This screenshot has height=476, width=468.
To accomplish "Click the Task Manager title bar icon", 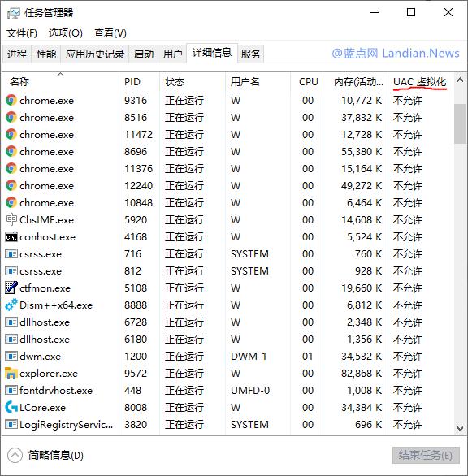I will [13, 13].
